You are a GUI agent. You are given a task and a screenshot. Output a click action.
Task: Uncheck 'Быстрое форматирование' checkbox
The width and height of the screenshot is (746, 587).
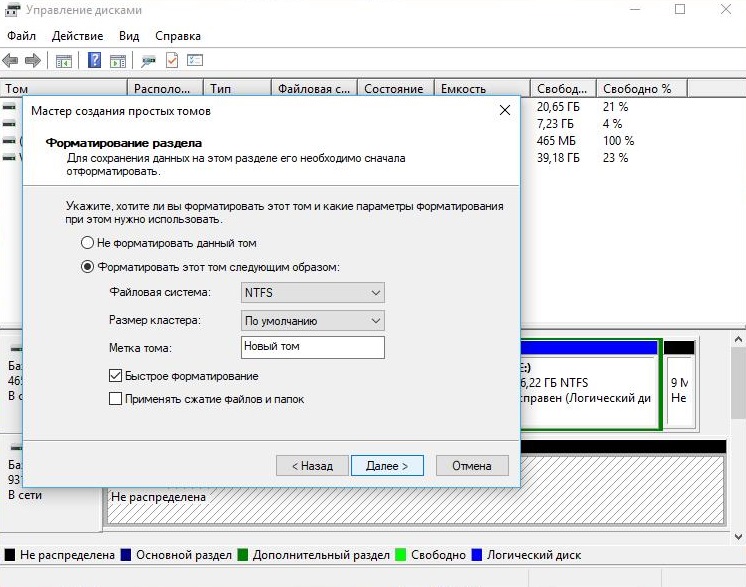[115, 376]
